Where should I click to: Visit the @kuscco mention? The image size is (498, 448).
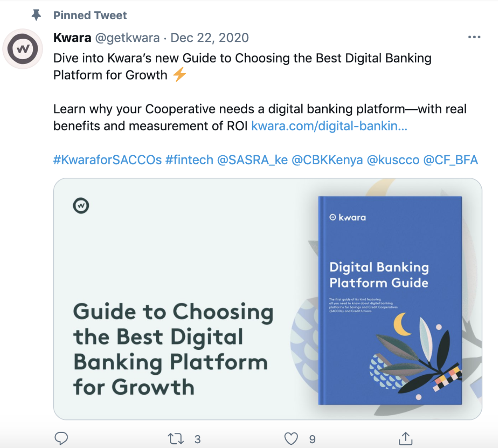[393, 160]
